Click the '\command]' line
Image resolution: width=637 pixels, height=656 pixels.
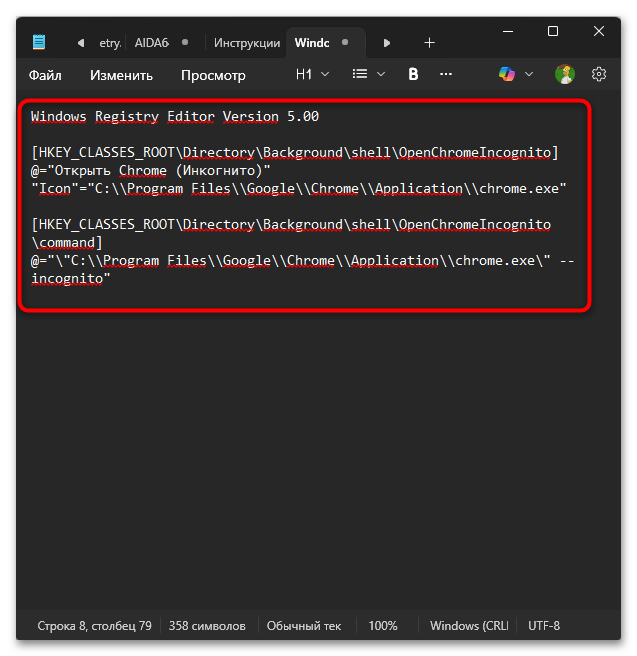coord(67,243)
